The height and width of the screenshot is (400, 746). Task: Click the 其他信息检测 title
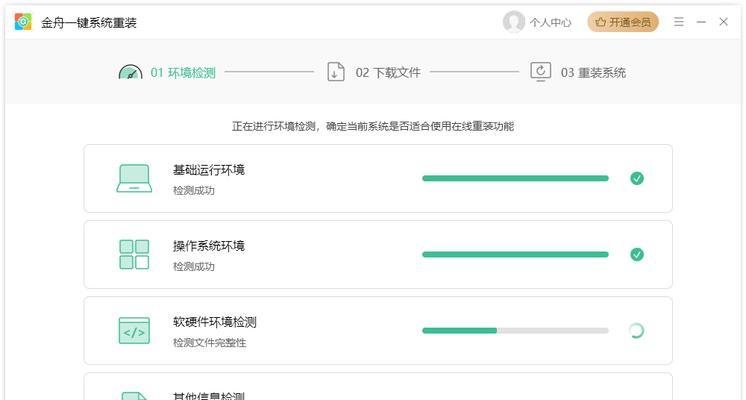[x=209, y=396]
